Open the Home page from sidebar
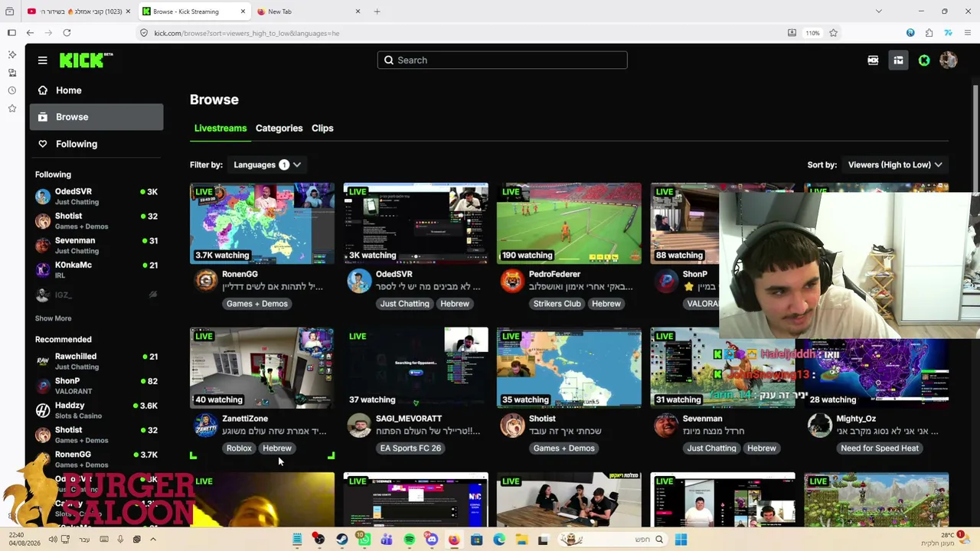The image size is (980, 551). tap(96, 90)
